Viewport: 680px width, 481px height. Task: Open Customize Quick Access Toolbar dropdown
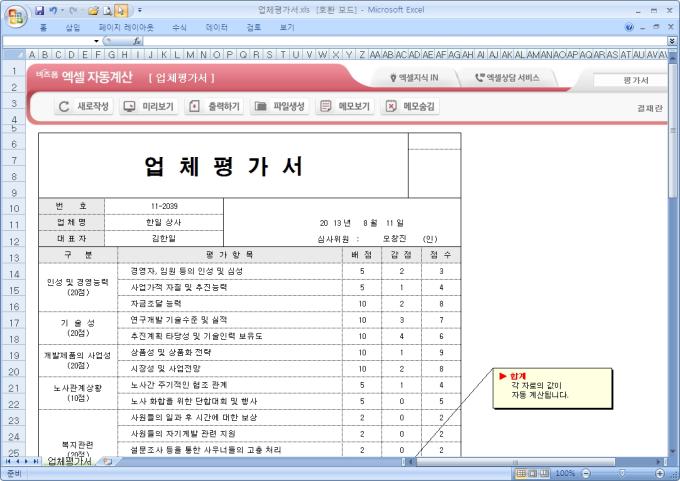[x=140, y=10]
